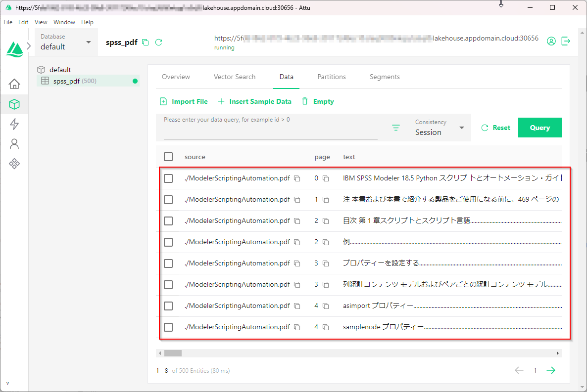Refresh the spss_pdf collection icon

point(159,43)
